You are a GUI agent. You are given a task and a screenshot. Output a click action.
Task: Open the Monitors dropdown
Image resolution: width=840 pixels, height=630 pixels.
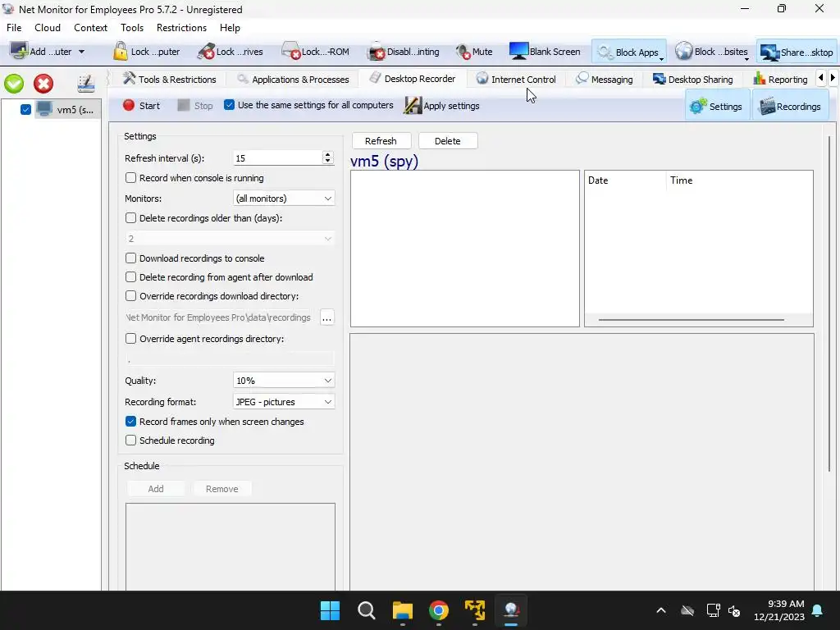284,199
